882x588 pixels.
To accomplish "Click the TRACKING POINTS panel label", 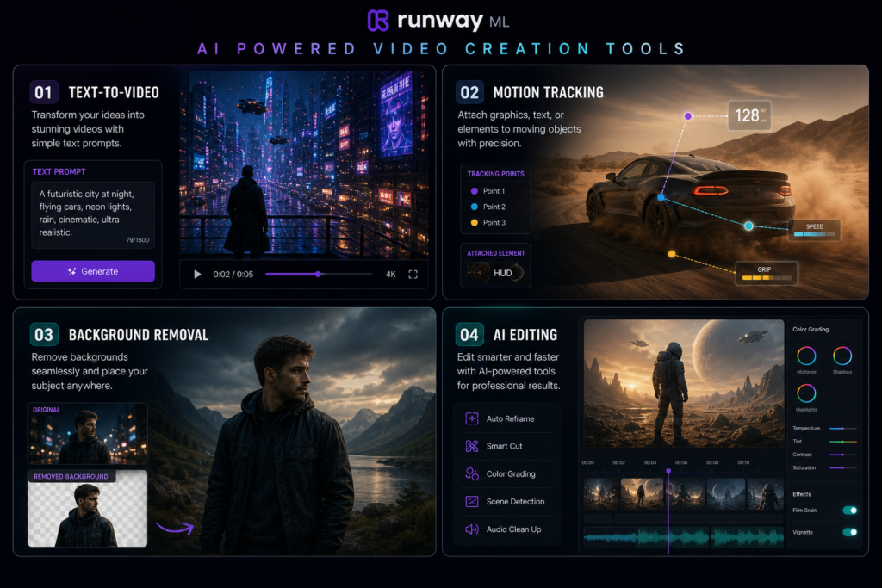I will 495,174.
